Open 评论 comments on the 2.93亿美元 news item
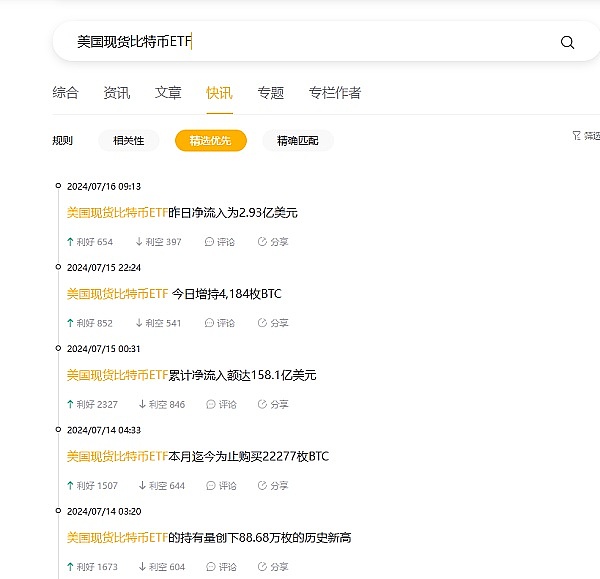Image resolution: width=600 pixels, height=579 pixels. tap(219, 242)
